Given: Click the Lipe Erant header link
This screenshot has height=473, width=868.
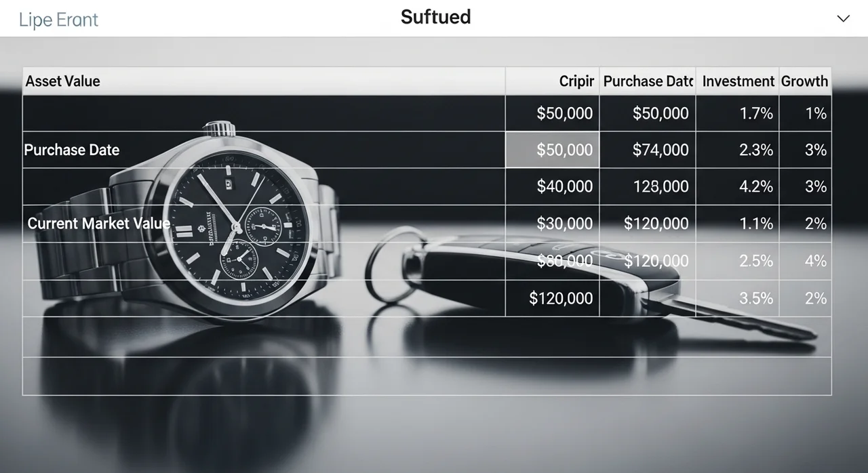Looking at the screenshot, I should 58,20.
